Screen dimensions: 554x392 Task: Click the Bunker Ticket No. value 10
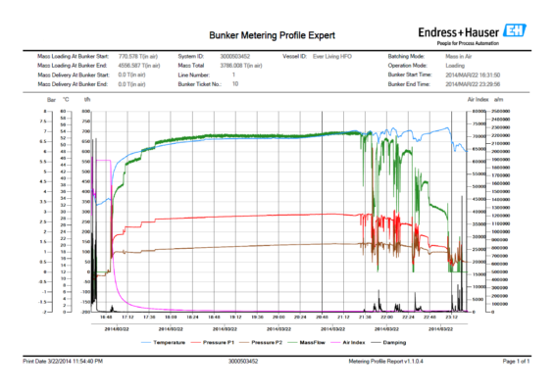coord(235,84)
